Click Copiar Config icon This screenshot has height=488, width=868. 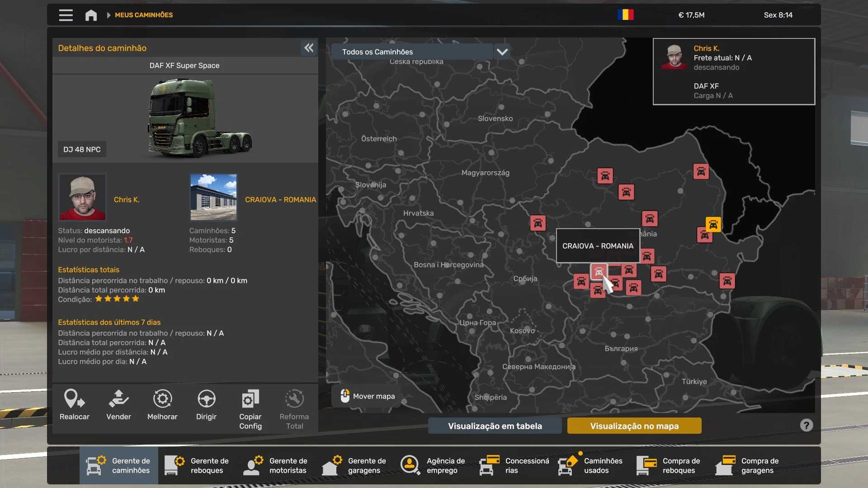tap(250, 399)
